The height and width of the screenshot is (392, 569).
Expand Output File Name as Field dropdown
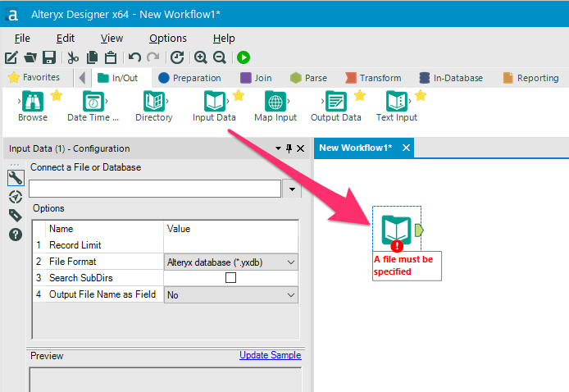231,294
